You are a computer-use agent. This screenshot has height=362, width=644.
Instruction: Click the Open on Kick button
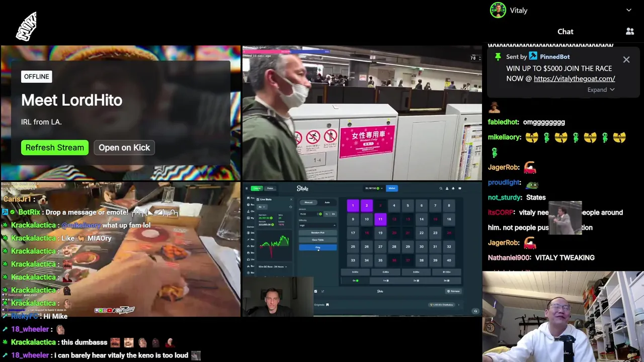tap(124, 147)
